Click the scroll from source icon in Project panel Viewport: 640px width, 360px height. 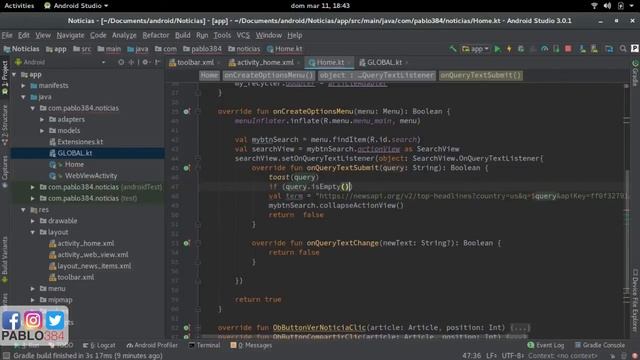pyautogui.click(x=121, y=62)
